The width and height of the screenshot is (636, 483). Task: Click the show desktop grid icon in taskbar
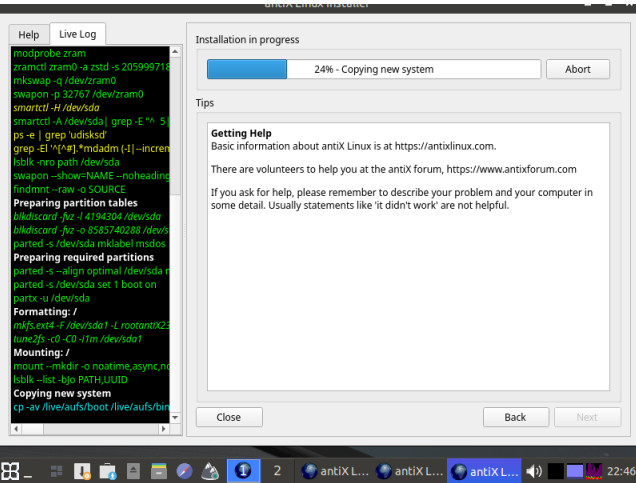click(56, 471)
